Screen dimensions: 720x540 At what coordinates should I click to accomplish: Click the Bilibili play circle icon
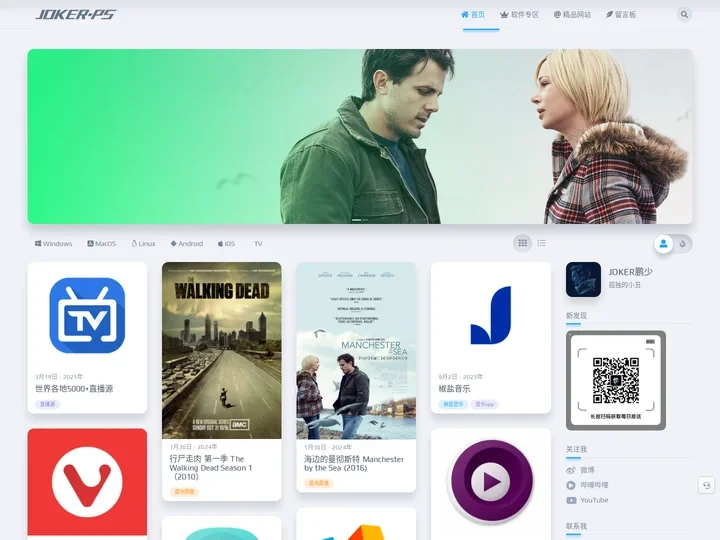tap(571, 485)
